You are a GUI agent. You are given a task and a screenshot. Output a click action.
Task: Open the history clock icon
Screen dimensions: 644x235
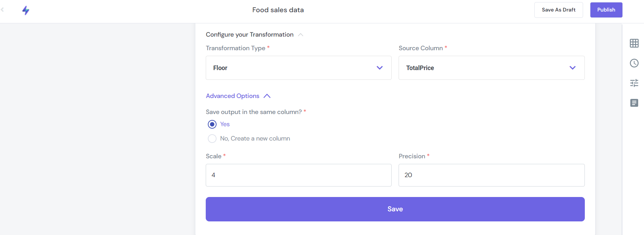coord(634,63)
